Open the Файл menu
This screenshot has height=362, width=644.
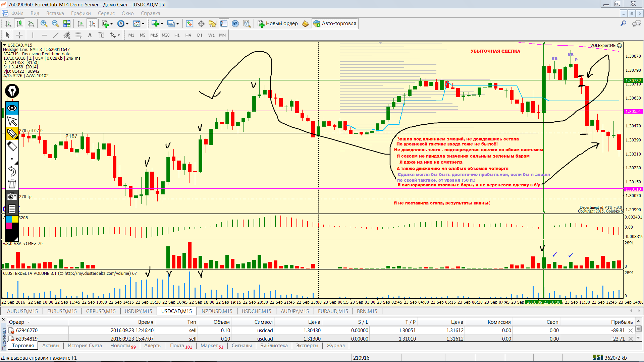pos(17,13)
